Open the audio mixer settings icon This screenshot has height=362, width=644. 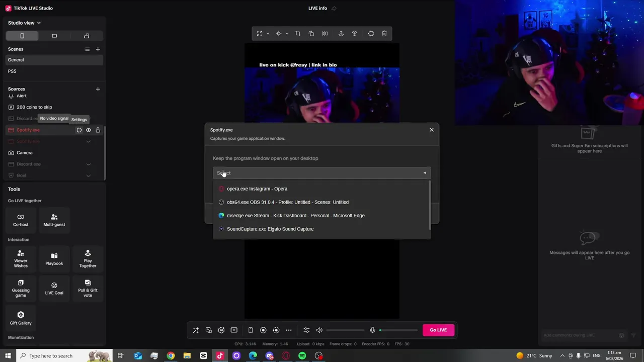(x=306, y=330)
